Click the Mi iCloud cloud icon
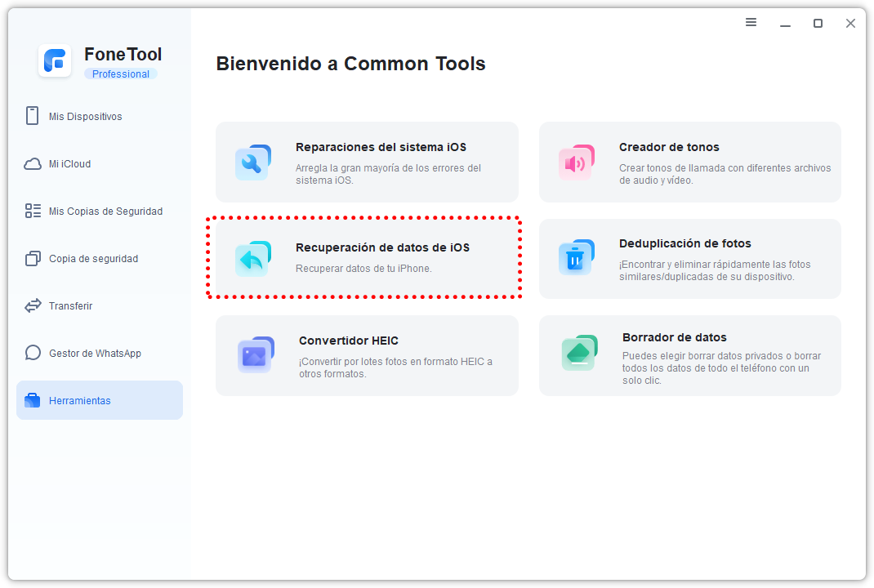This screenshot has width=874, height=588. [x=33, y=164]
